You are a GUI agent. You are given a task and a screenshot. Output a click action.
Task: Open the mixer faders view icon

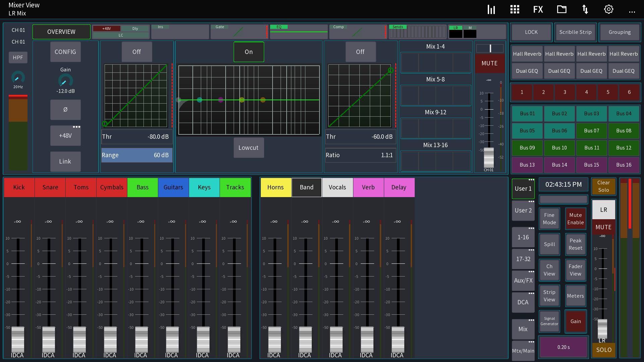[491, 9]
